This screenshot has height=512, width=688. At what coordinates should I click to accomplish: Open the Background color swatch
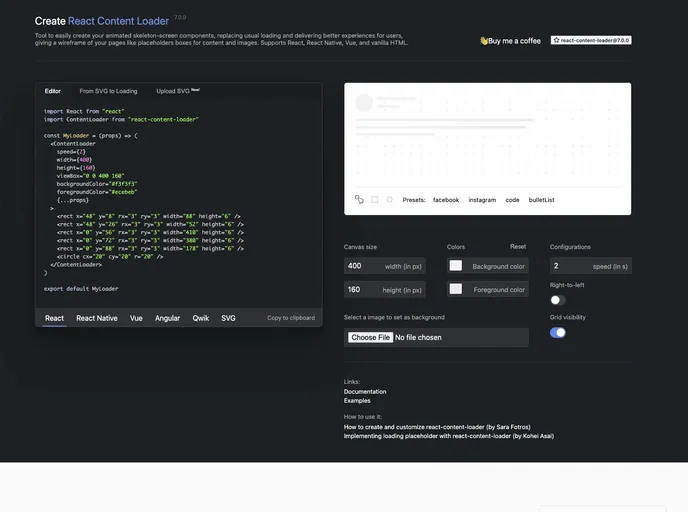(x=456, y=266)
